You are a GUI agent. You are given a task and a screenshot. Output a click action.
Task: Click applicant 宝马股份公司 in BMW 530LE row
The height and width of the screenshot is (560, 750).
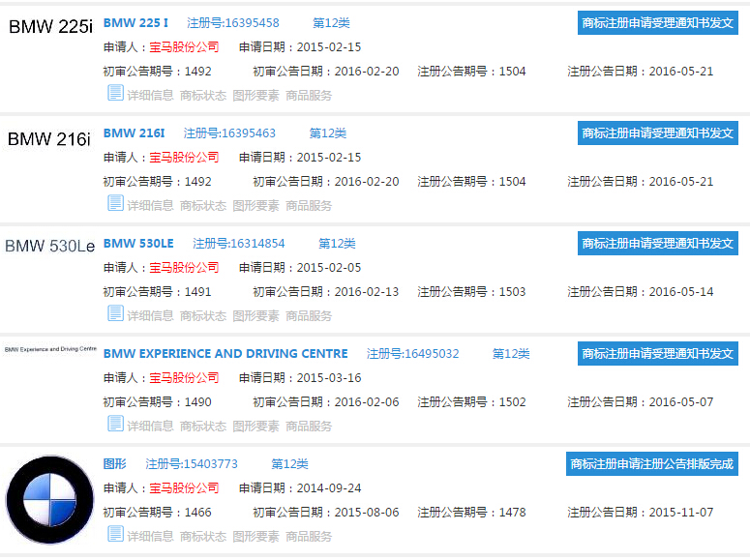pos(184,267)
